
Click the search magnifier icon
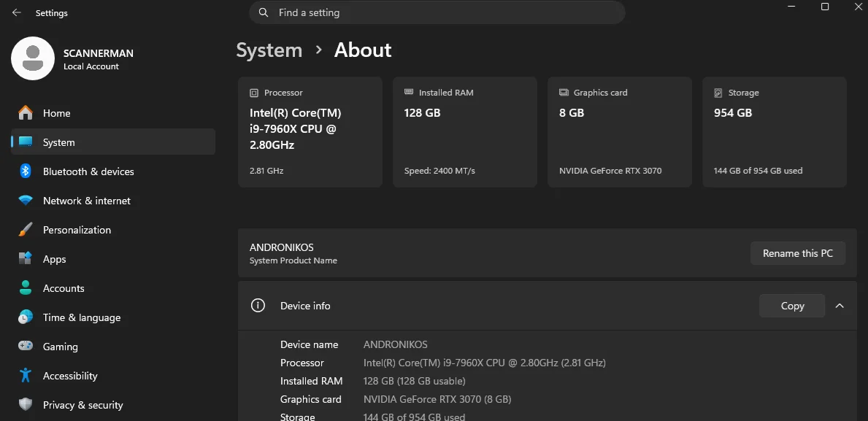pyautogui.click(x=264, y=12)
